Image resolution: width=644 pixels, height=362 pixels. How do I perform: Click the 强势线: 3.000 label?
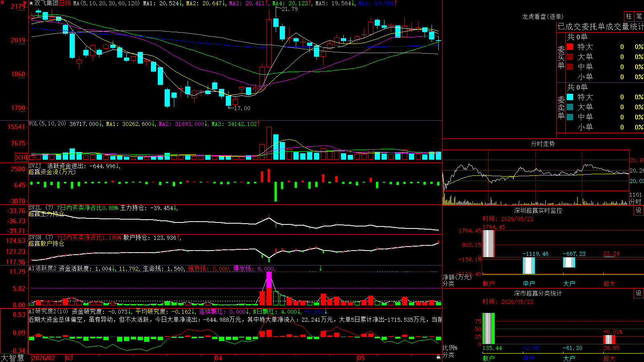[208, 269]
